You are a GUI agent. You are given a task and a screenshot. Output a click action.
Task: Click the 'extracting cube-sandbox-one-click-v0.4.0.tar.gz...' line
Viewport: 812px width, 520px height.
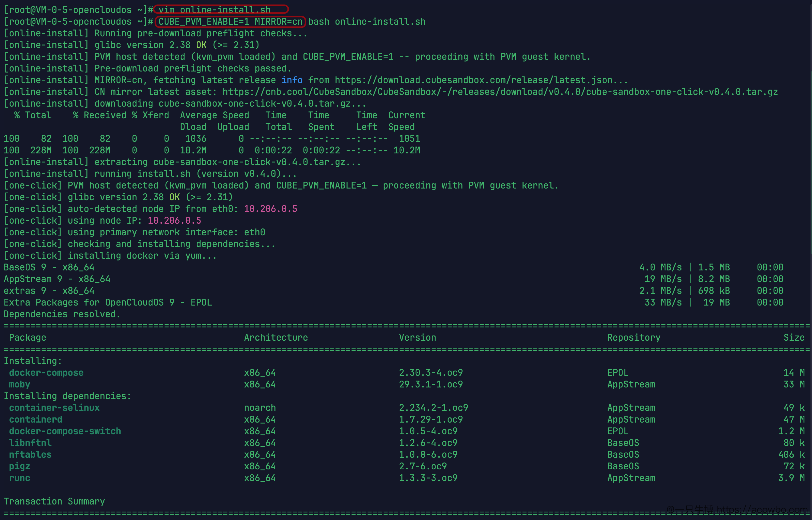(228, 162)
